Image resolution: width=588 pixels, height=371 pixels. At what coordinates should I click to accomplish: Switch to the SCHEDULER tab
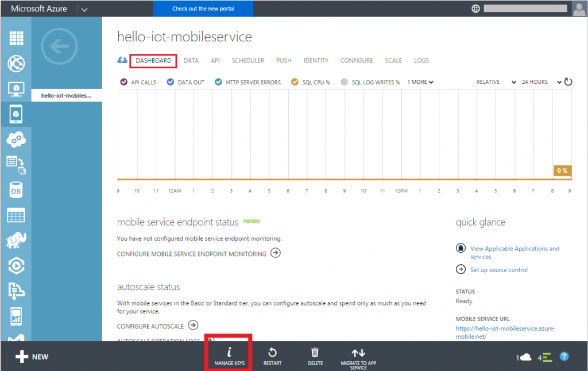(248, 60)
